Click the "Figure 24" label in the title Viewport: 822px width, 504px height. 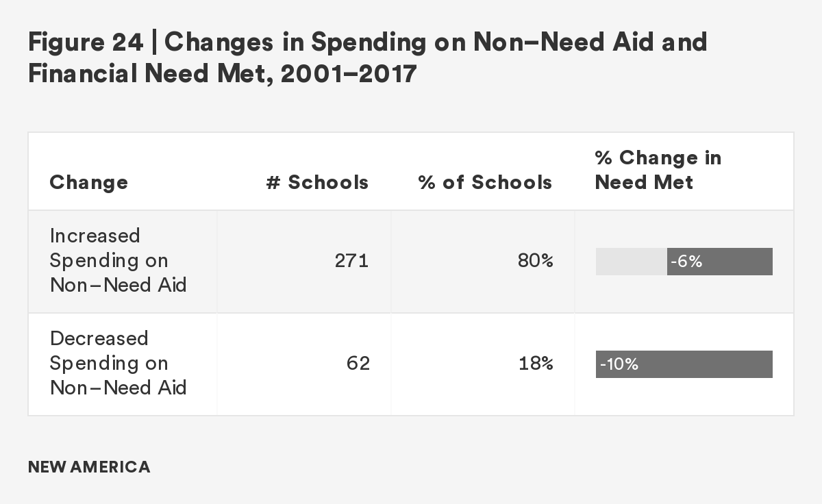click(x=85, y=42)
